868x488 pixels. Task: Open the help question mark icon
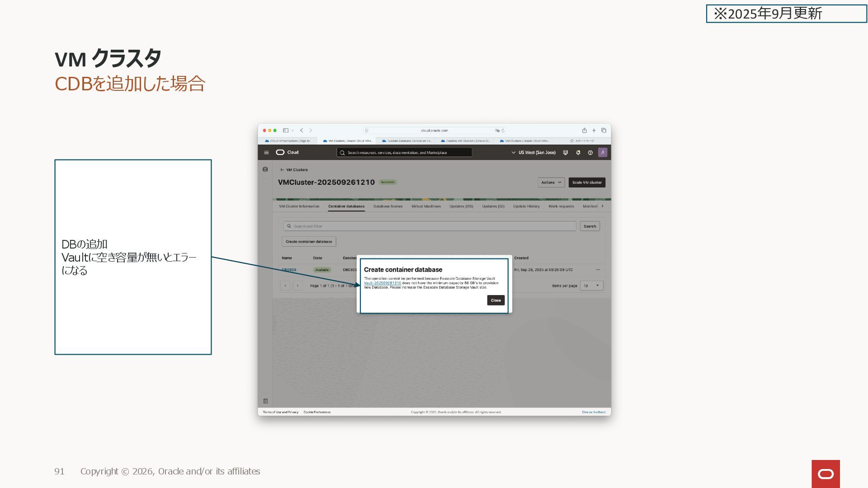[x=590, y=153]
